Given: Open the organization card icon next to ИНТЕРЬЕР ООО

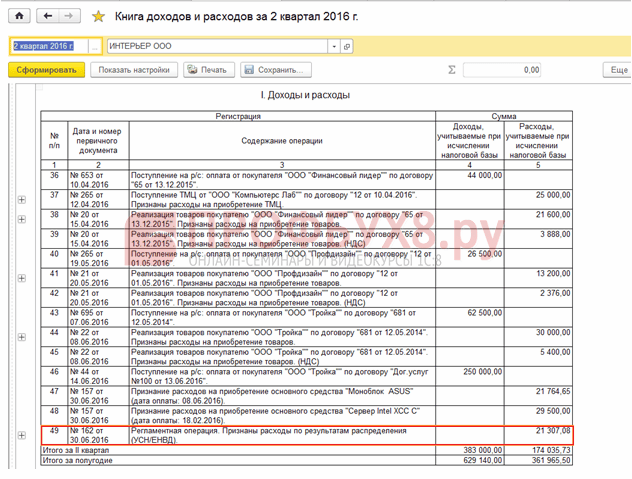Looking at the screenshot, I should (347, 46).
